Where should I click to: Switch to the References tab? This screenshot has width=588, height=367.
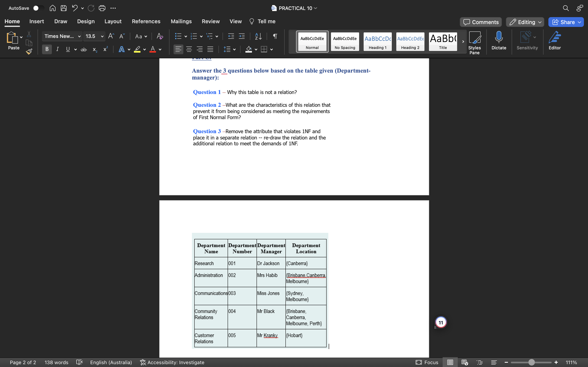tap(146, 21)
